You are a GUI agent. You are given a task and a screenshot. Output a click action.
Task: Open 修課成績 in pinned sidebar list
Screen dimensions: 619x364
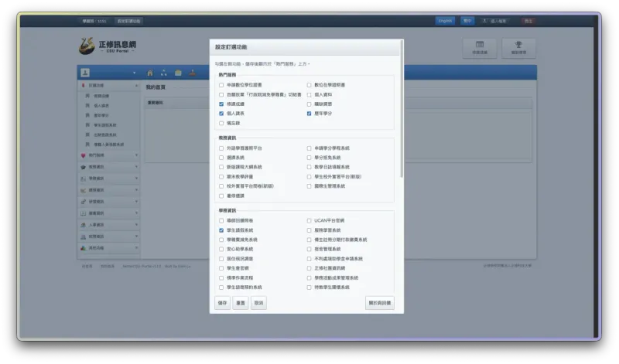tap(101, 96)
